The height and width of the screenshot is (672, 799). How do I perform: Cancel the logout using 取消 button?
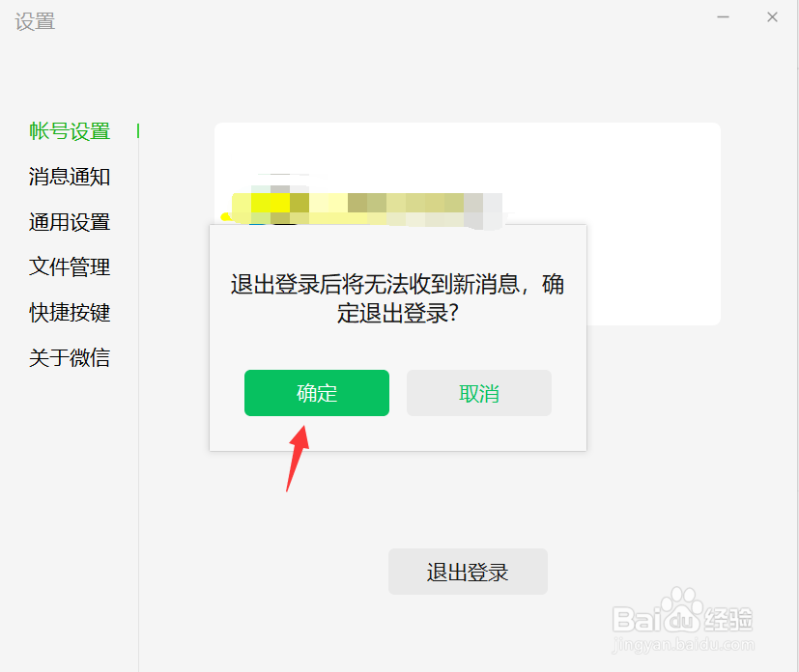479,393
